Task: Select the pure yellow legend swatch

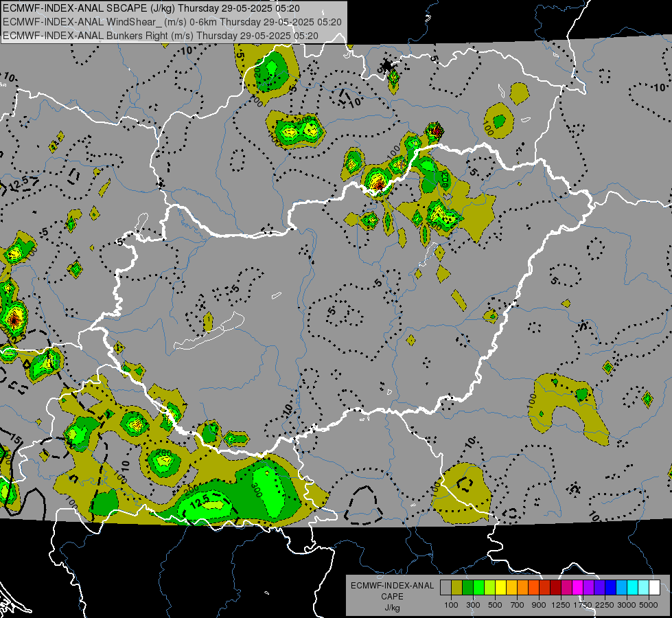Action: point(500,588)
